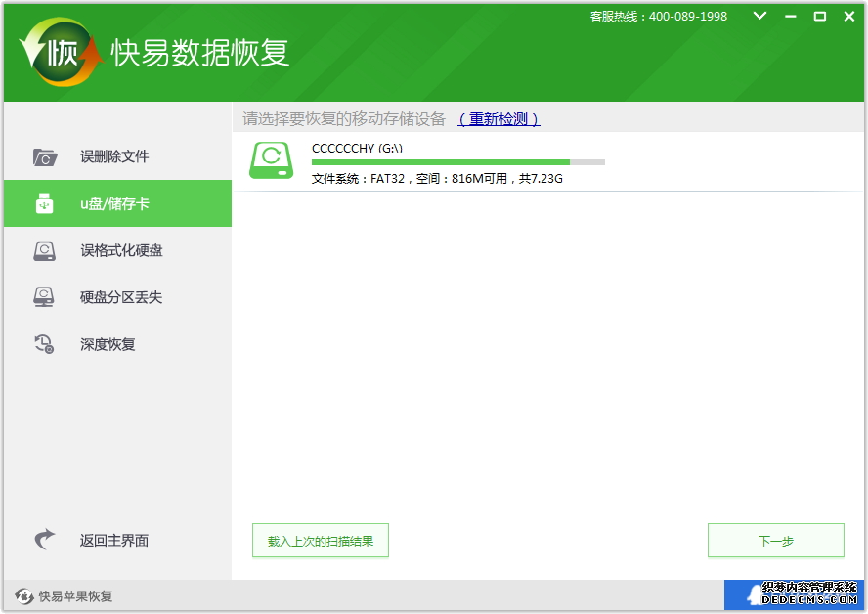Click the 快易苹果恢复 icon in status bar
This screenshot has height=614, width=868.
point(23,596)
